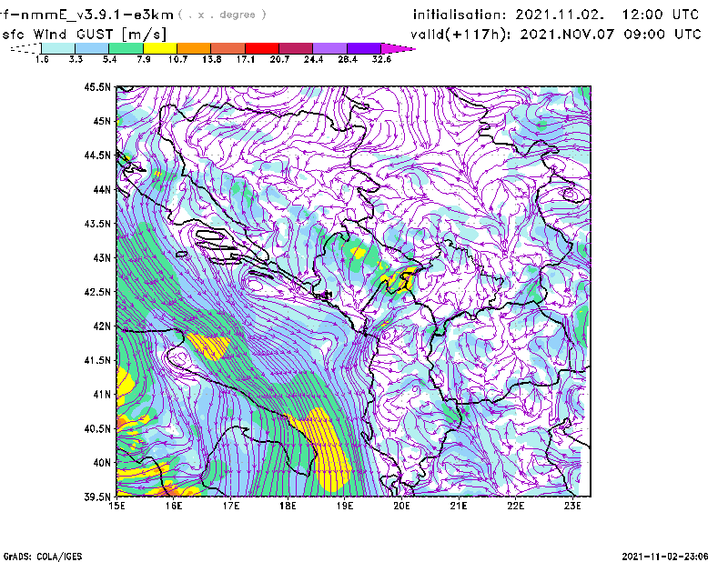Image resolution: width=728 pixels, height=562 pixels.
Task: Click the 45.5N latitude label
Action: [97, 86]
